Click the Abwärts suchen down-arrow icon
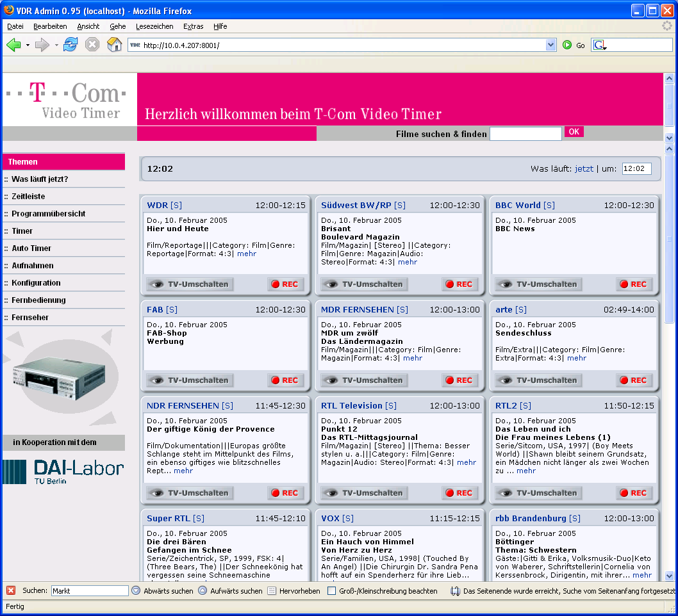 (136, 590)
